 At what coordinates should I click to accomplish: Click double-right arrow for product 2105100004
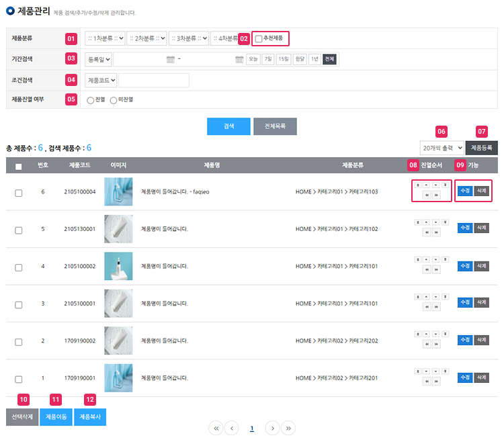436,195
